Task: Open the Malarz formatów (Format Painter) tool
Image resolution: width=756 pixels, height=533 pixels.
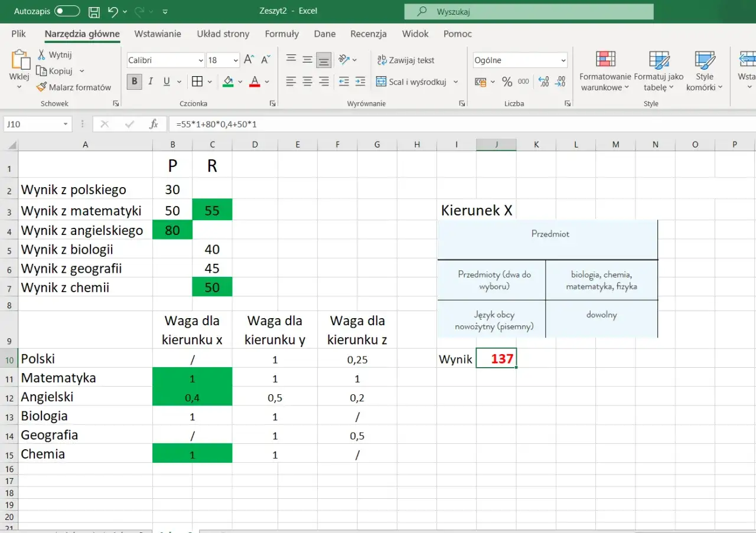Action: point(74,87)
